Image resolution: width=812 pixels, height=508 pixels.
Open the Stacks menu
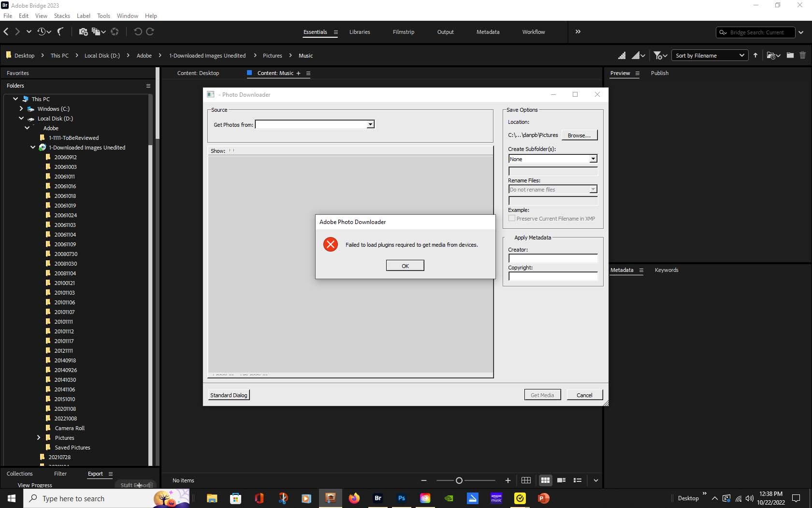62,16
